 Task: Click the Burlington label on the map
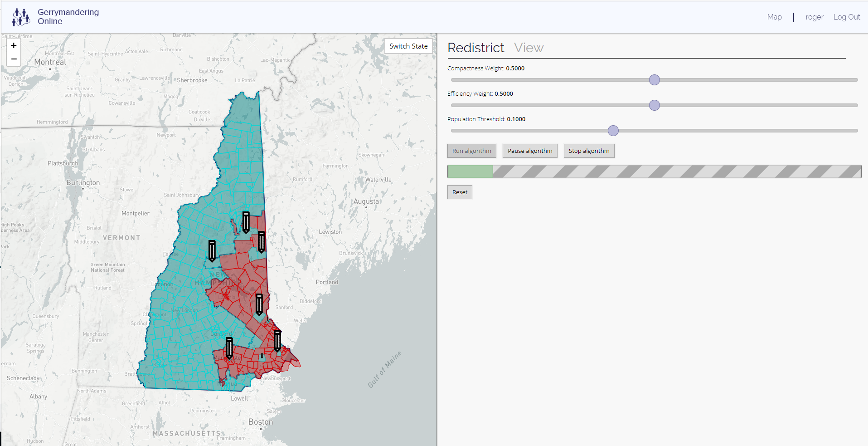tap(83, 183)
